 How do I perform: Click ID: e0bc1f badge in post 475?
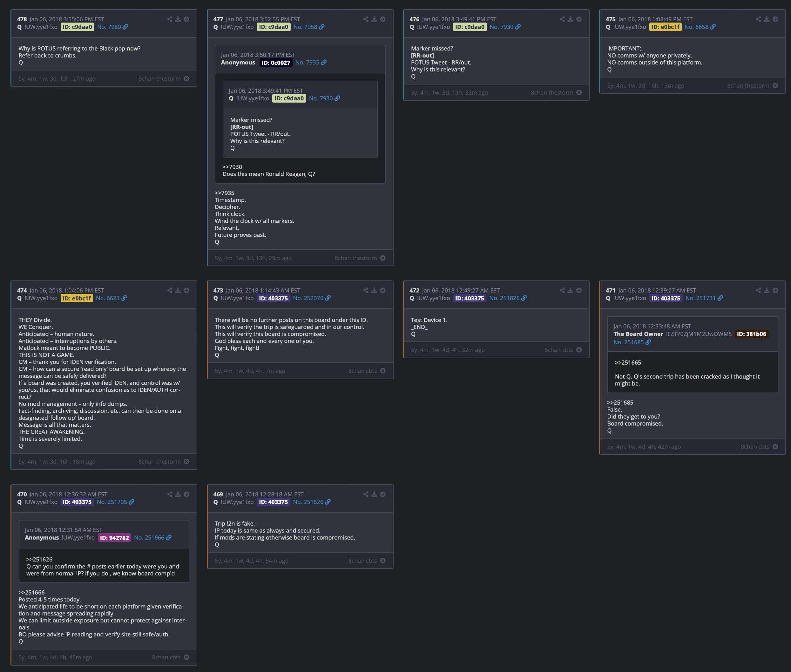pyautogui.click(x=665, y=27)
